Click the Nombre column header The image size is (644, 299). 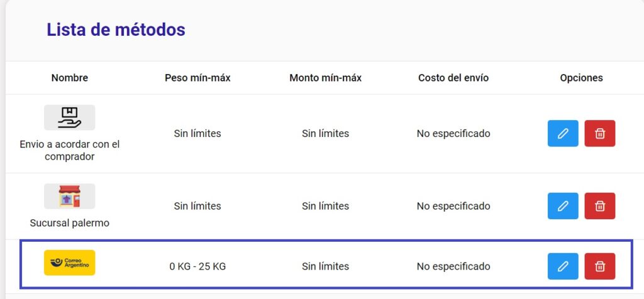pyautogui.click(x=69, y=78)
